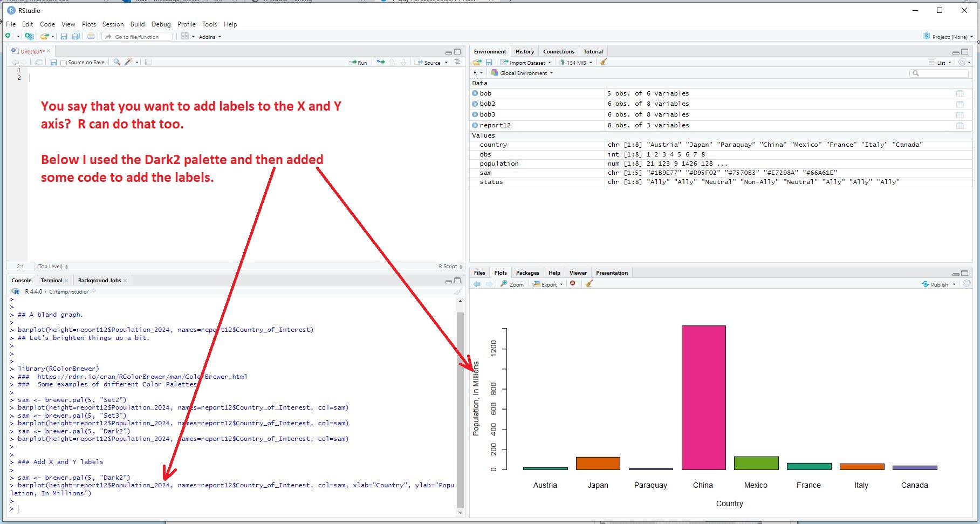Open the Session menu
Image resolution: width=980 pixels, height=524 pixels.
[x=113, y=24]
